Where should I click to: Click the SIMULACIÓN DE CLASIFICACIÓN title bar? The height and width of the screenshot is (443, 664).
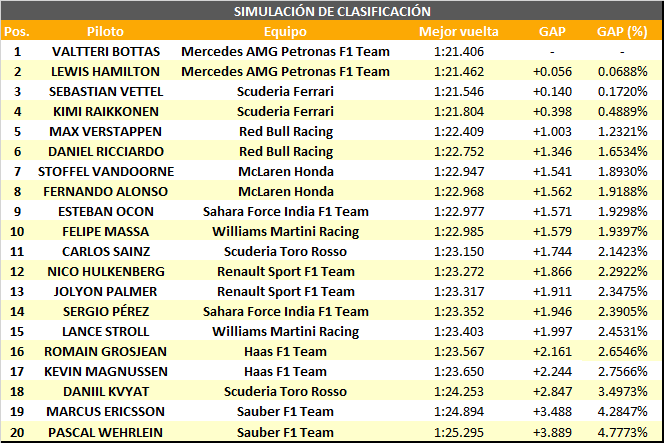[x=332, y=11]
